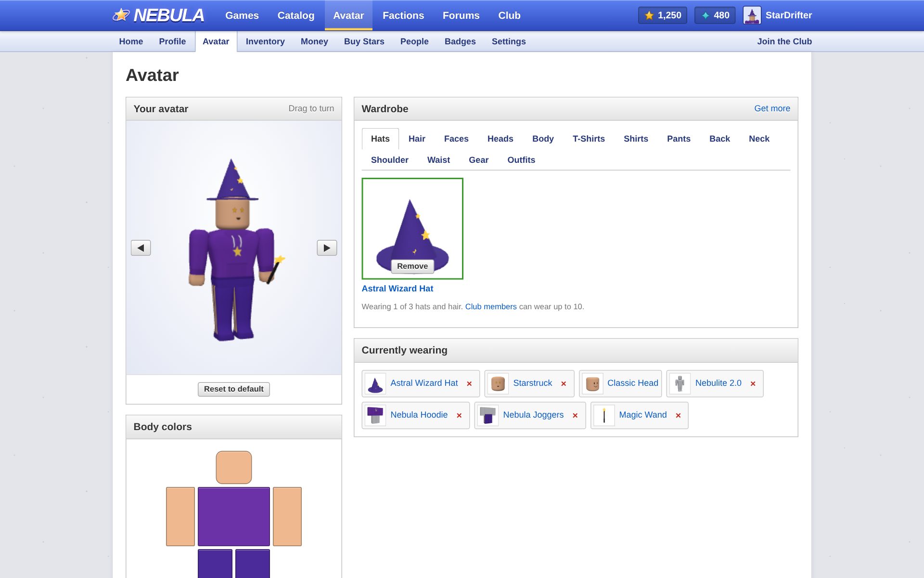Screen dimensions: 924x578
Task: Pick the purple torso color swatch
Action: (x=234, y=516)
